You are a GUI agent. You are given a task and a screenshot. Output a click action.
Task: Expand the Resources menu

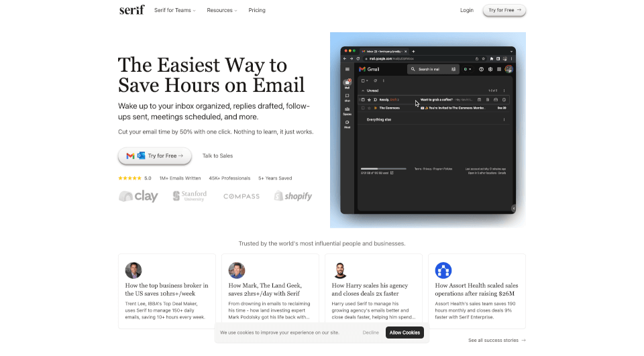[222, 10]
